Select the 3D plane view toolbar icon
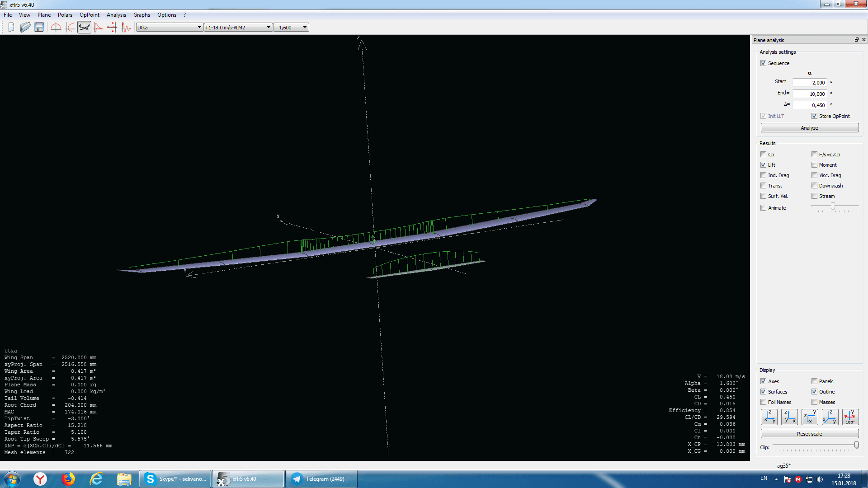 pyautogui.click(x=84, y=28)
